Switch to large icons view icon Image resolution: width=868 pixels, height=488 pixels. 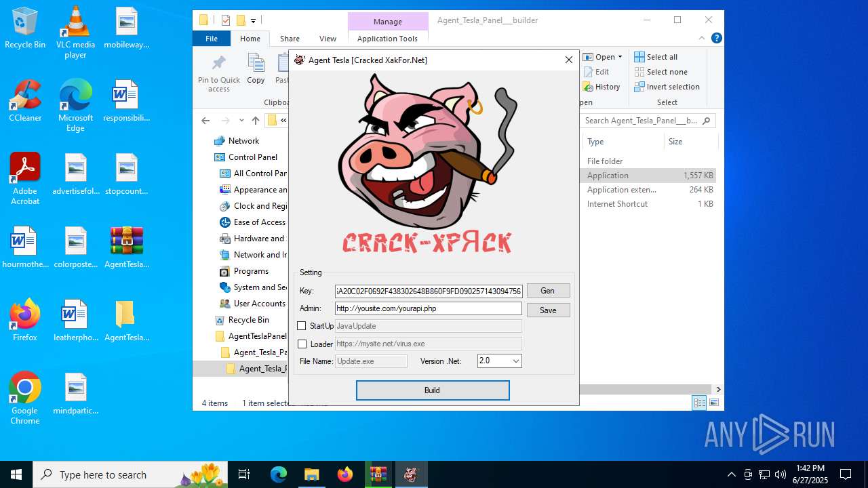click(x=713, y=403)
